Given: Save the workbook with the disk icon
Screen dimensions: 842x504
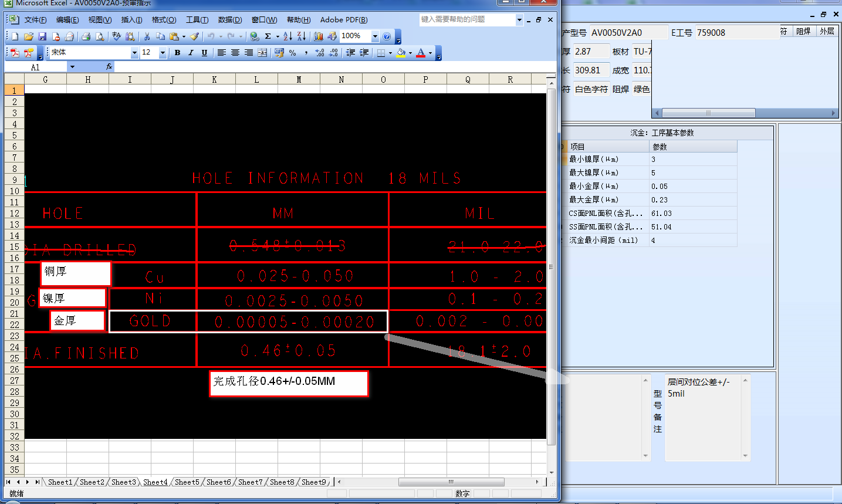Looking at the screenshot, I should 42,36.
